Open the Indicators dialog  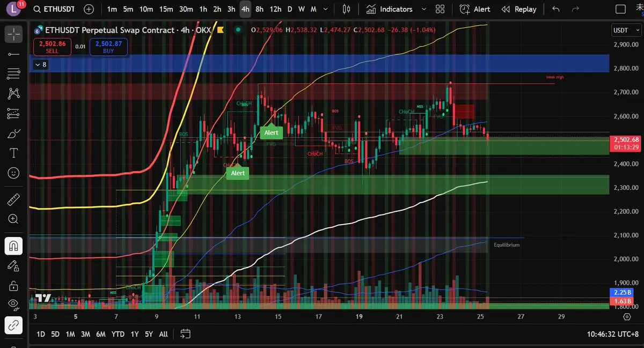point(390,9)
